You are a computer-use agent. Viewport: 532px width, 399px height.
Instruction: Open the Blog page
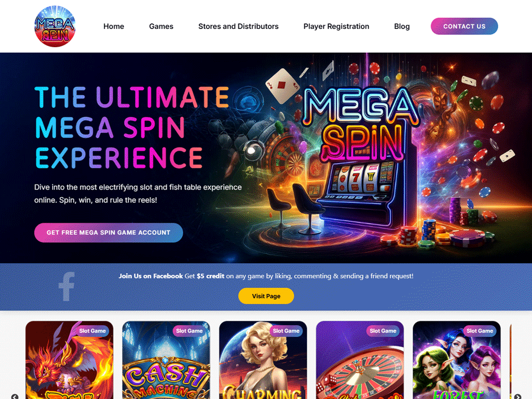point(402,26)
